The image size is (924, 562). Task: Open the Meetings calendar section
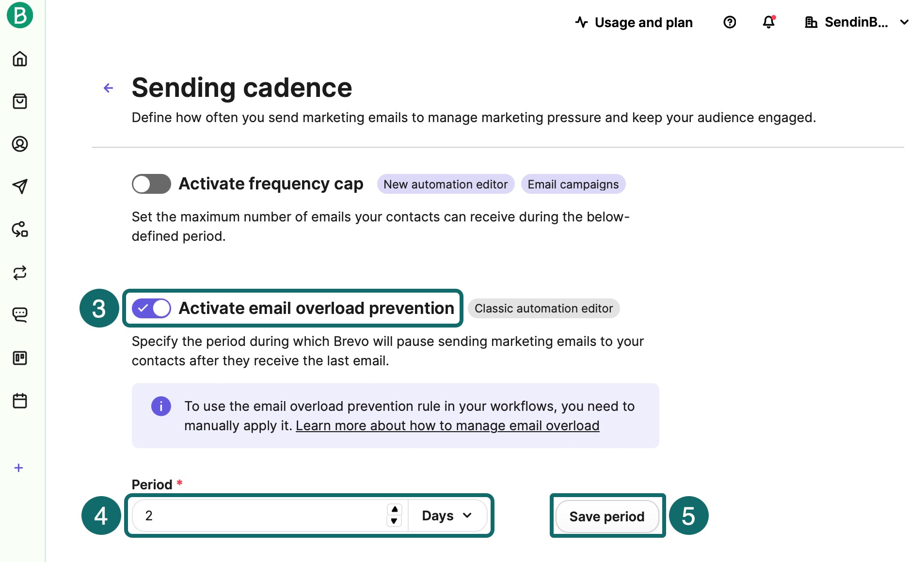coord(20,401)
